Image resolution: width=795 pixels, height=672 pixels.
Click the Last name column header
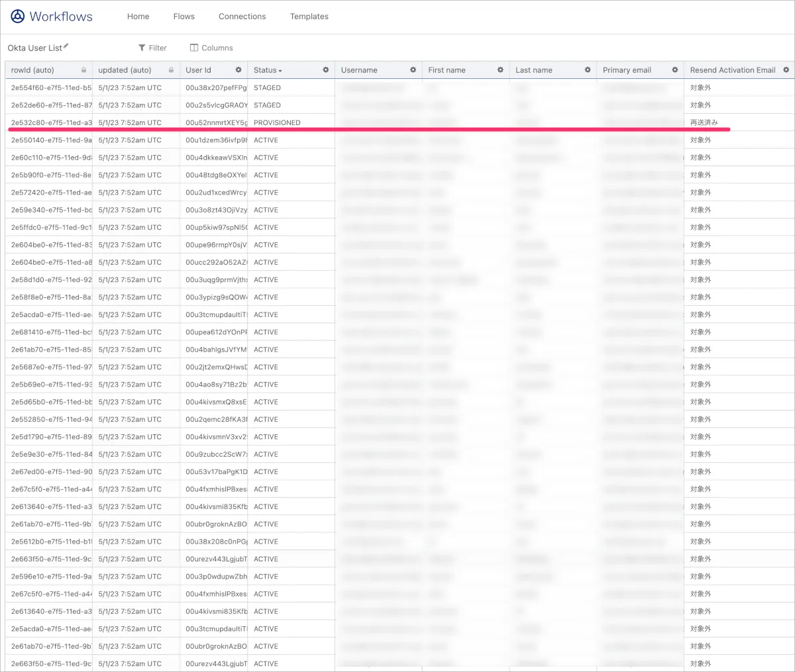553,70
